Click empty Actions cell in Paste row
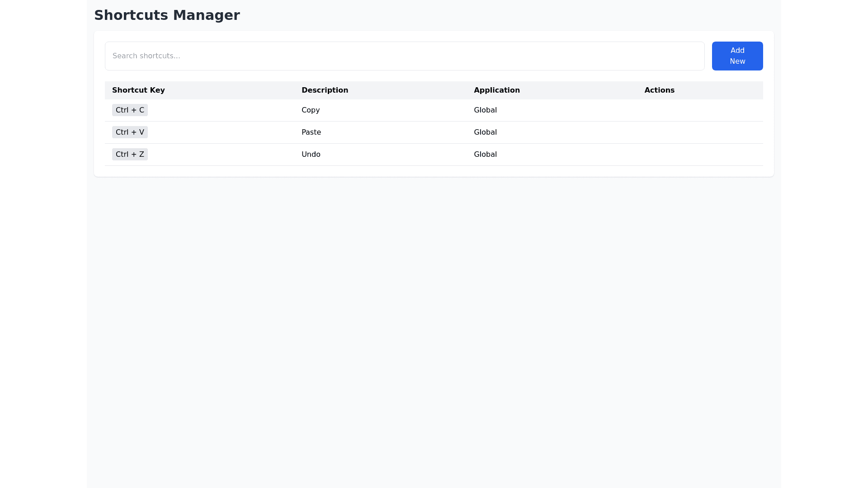Screen dimensions: 868x488 700,132
